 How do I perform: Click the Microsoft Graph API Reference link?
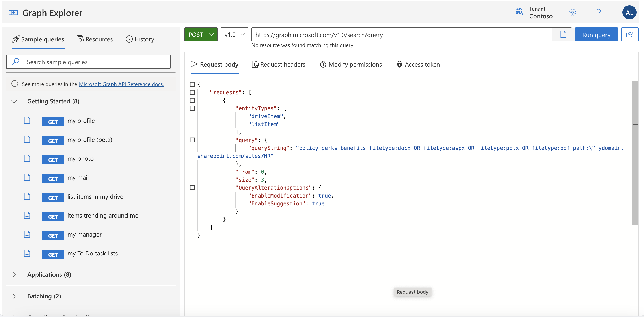click(121, 84)
